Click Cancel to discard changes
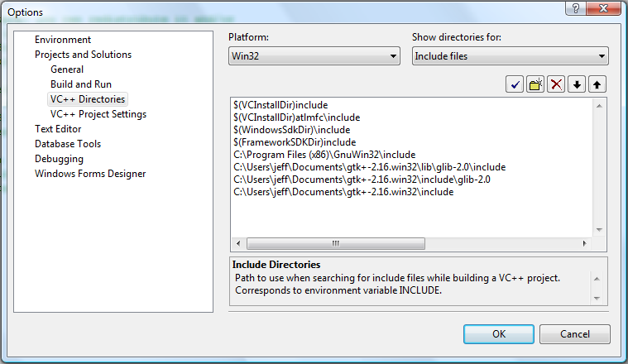The width and height of the screenshot is (628, 364). coord(575,334)
